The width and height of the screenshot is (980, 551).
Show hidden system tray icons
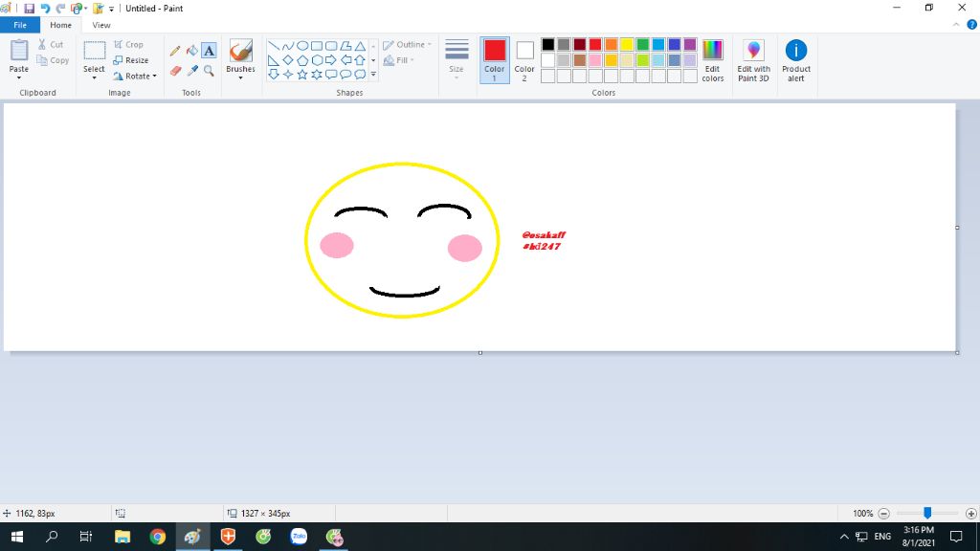click(x=844, y=537)
